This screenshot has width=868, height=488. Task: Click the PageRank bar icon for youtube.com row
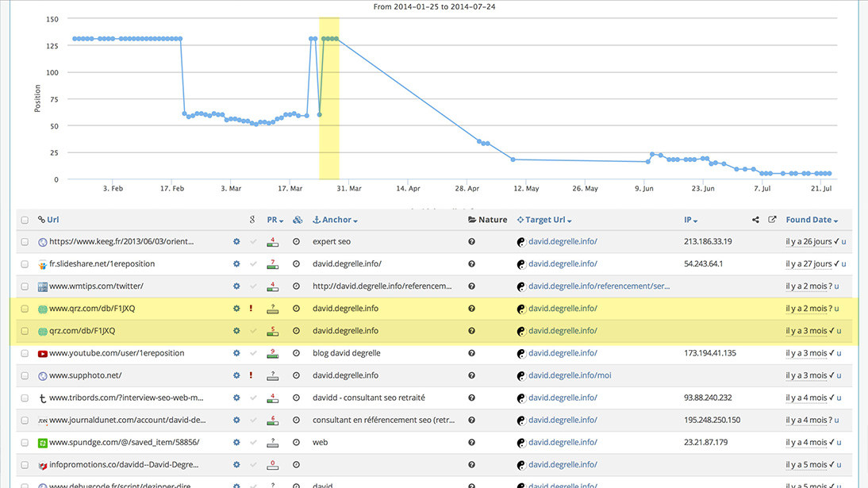[x=273, y=353]
